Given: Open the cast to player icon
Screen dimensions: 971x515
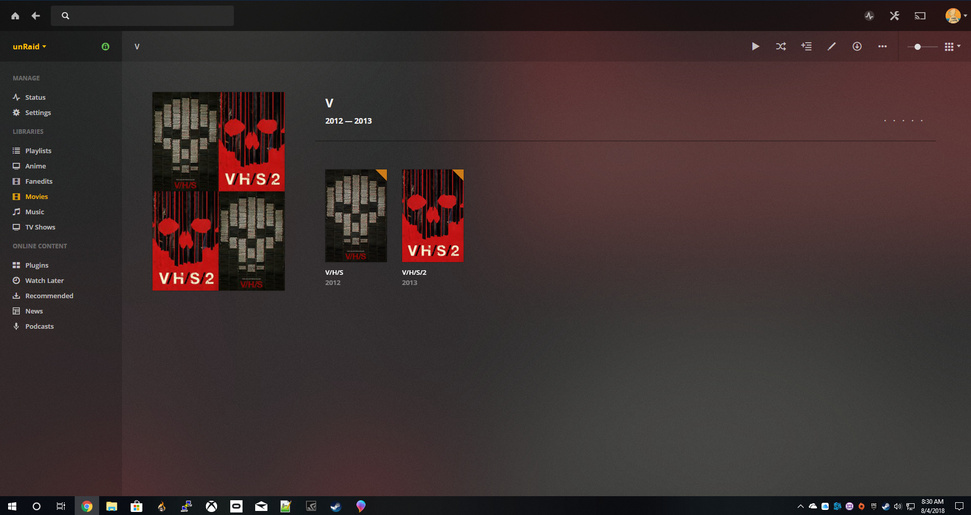Looking at the screenshot, I should coord(920,16).
